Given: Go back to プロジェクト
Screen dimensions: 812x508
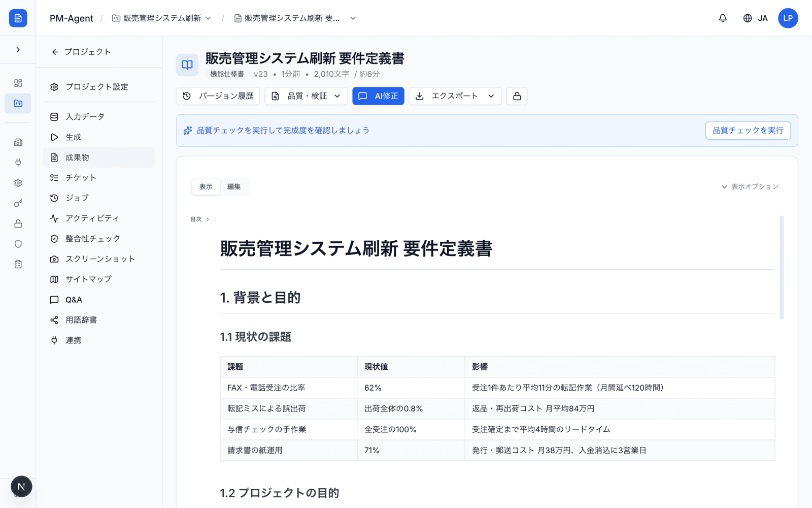Looking at the screenshot, I should pos(81,52).
